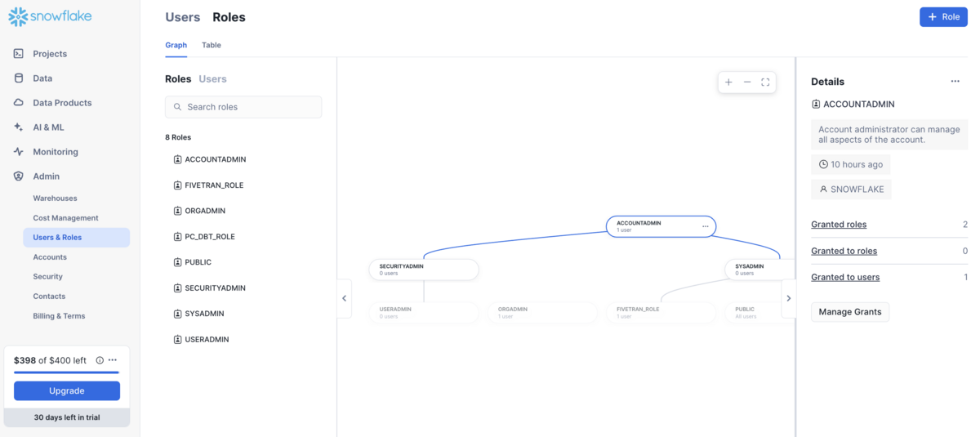Open Granted to users link
This screenshot has height=437, width=980.
click(x=845, y=277)
